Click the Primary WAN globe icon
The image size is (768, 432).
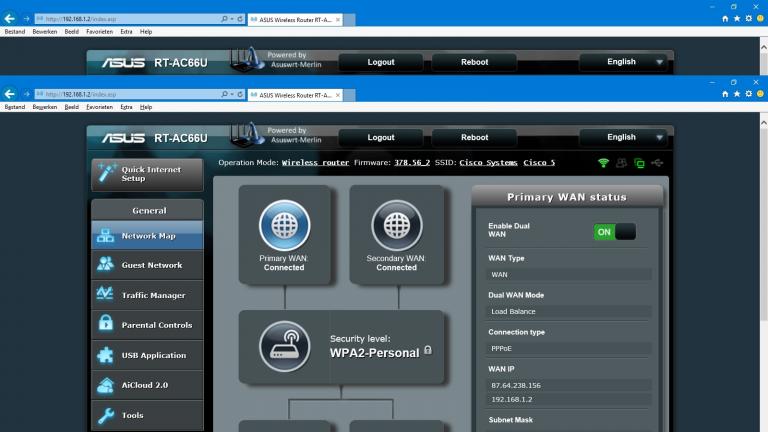point(284,225)
